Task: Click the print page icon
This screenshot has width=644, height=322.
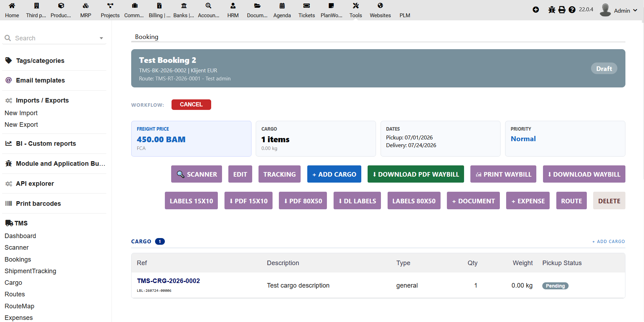Action: coord(562,10)
